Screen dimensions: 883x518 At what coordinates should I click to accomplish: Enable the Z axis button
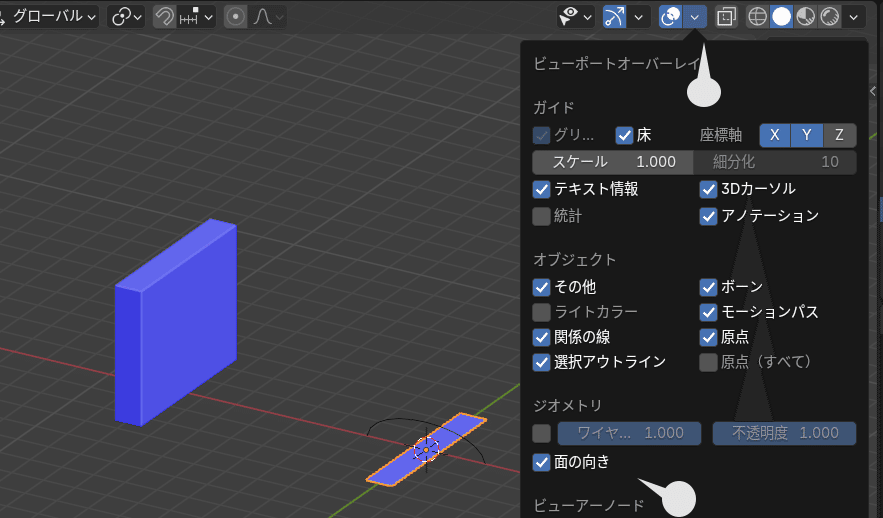click(x=839, y=135)
